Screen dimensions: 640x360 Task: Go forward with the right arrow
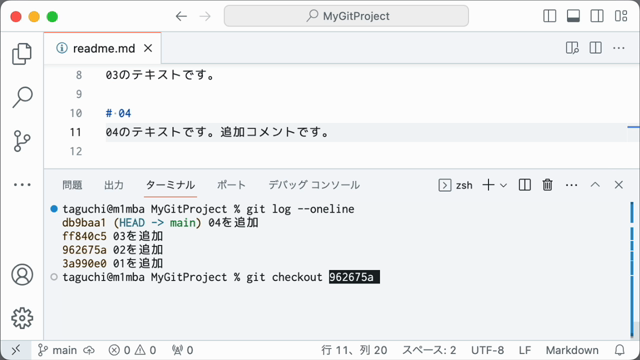[205, 16]
